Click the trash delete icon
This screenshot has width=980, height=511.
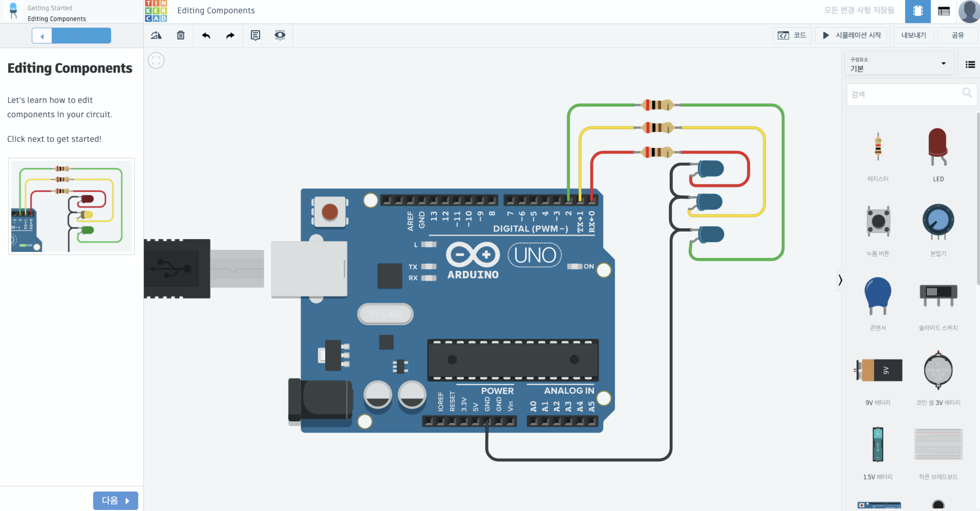coord(181,35)
